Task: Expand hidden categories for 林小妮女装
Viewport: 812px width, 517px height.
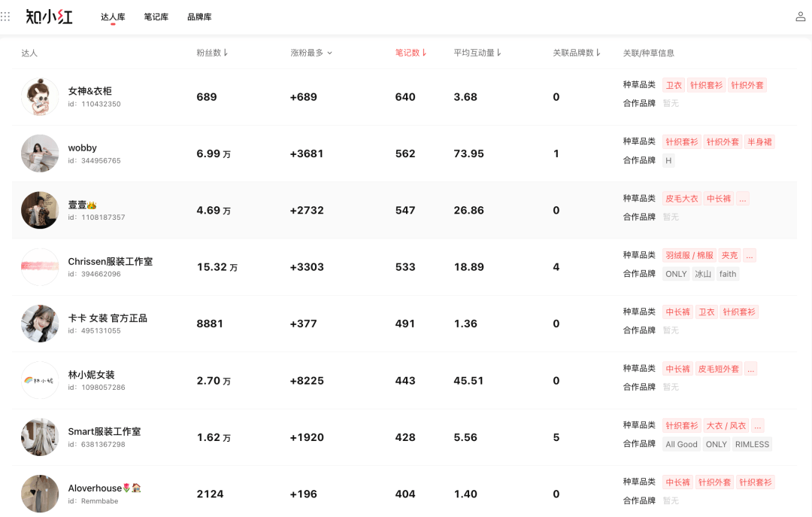Action: tap(750, 369)
